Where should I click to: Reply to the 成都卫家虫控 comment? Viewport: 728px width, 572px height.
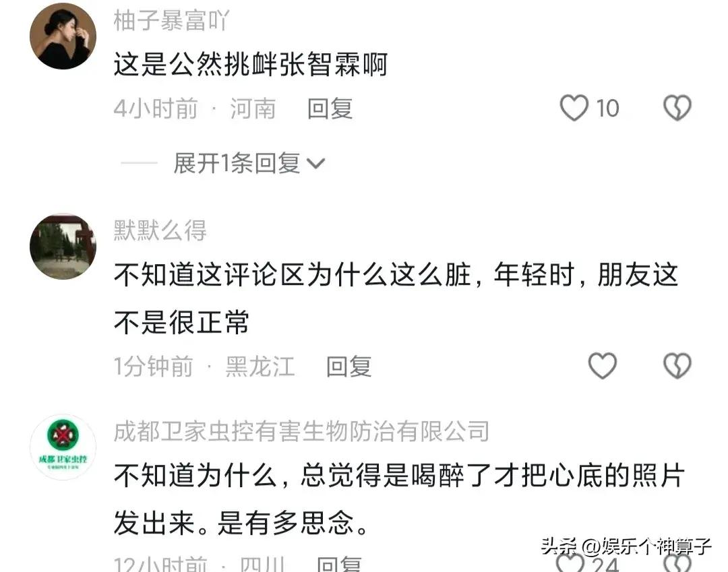coord(339,564)
